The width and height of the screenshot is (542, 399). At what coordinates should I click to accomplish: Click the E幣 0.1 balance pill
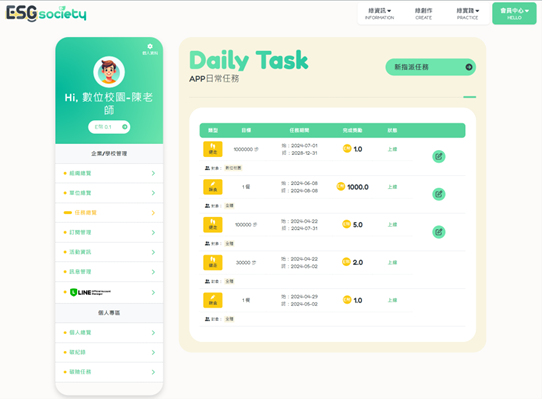point(109,127)
